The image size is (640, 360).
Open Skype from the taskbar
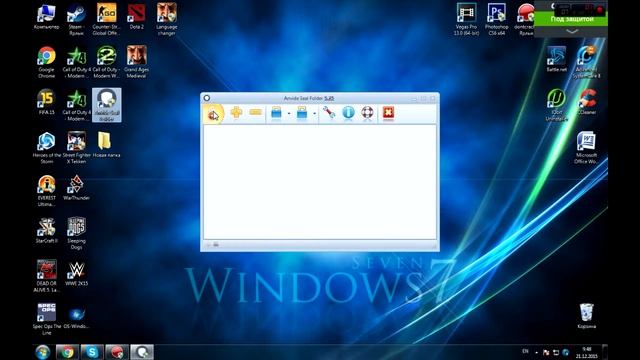(x=92, y=352)
